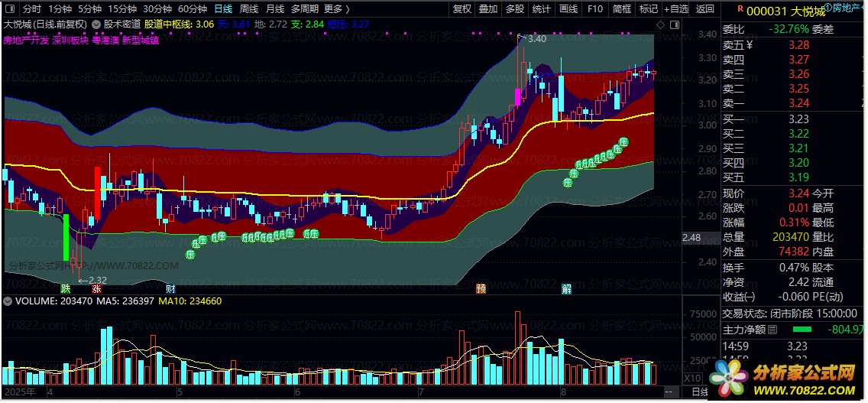Open the 多周期 multi-period view

point(305,9)
